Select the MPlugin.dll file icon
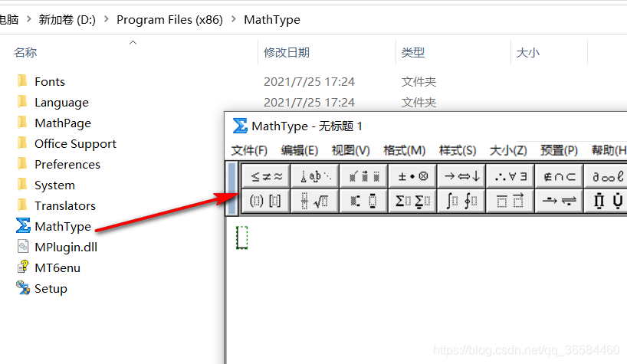627x364 pixels. click(23, 247)
